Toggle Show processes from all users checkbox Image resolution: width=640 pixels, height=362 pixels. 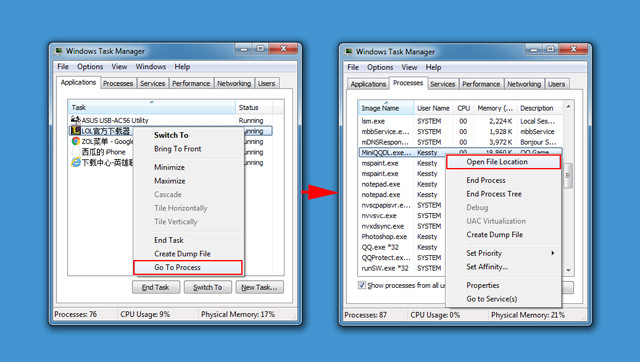coord(362,285)
